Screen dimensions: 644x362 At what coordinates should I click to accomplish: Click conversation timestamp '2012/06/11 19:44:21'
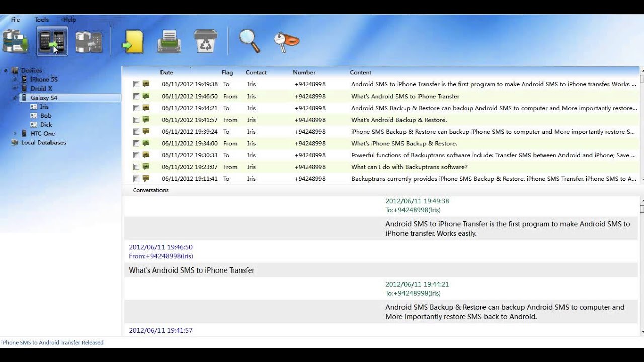coord(417,284)
